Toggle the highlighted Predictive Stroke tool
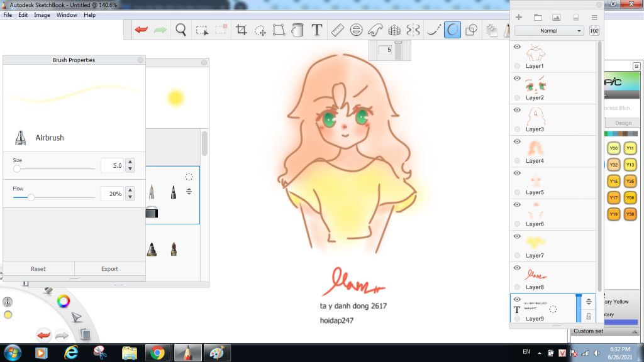The width and height of the screenshot is (644, 362). [452, 30]
